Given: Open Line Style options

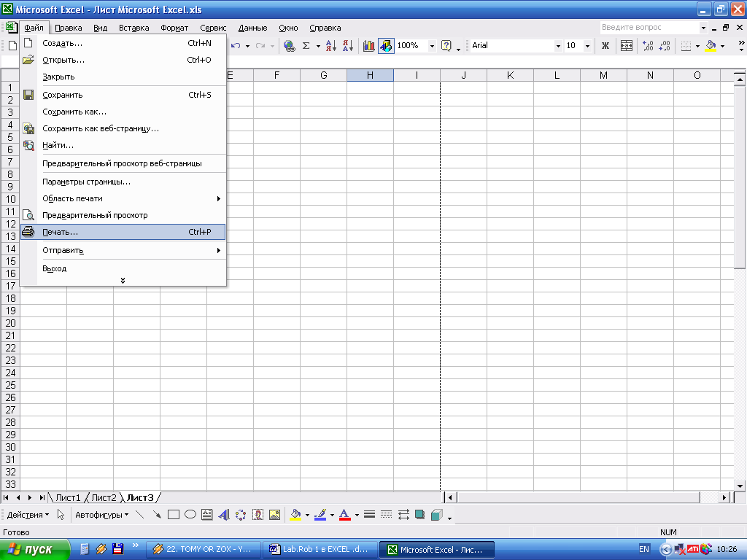Looking at the screenshot, I should [368, 514].
